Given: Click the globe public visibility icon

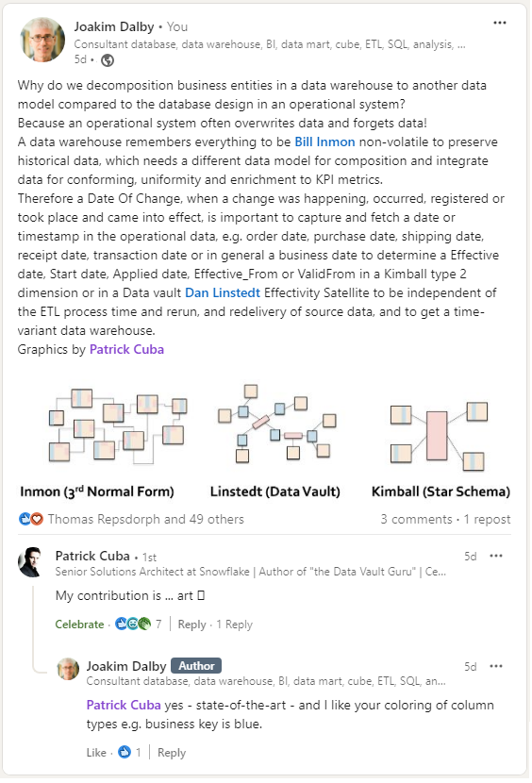Looking at the screenshot, I should click(x=108, y=60).
